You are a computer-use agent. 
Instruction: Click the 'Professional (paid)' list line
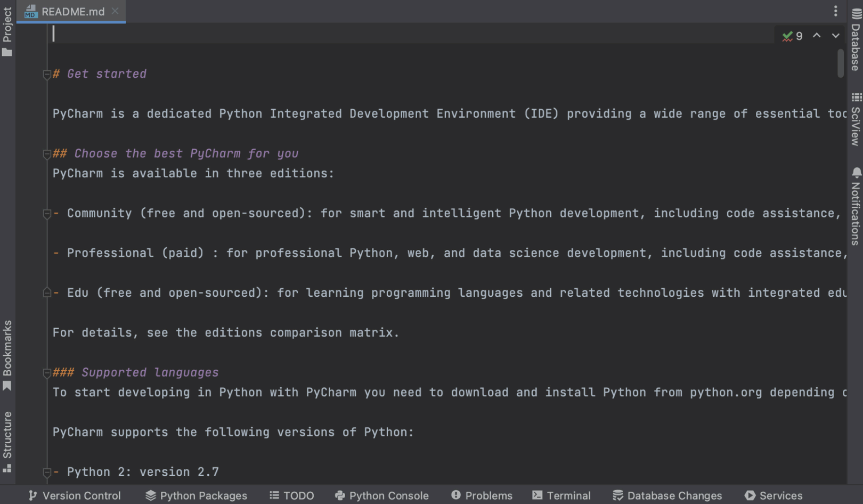click(450, 253)
